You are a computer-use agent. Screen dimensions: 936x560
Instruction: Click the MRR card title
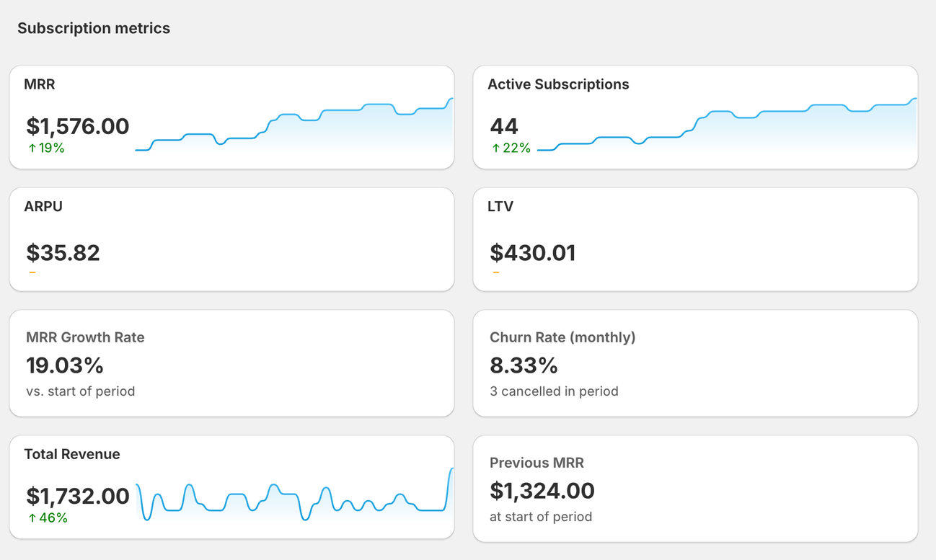click(40, 84)
